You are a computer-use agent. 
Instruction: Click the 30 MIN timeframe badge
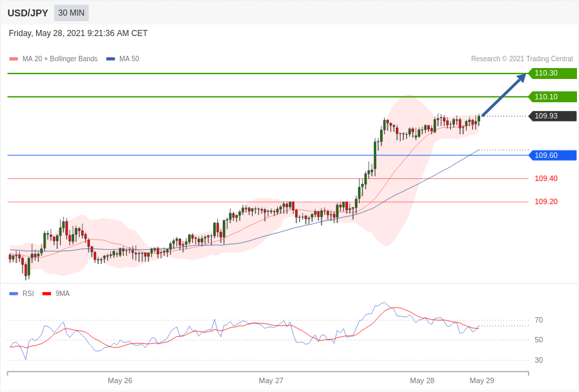(x=72, y=13)
